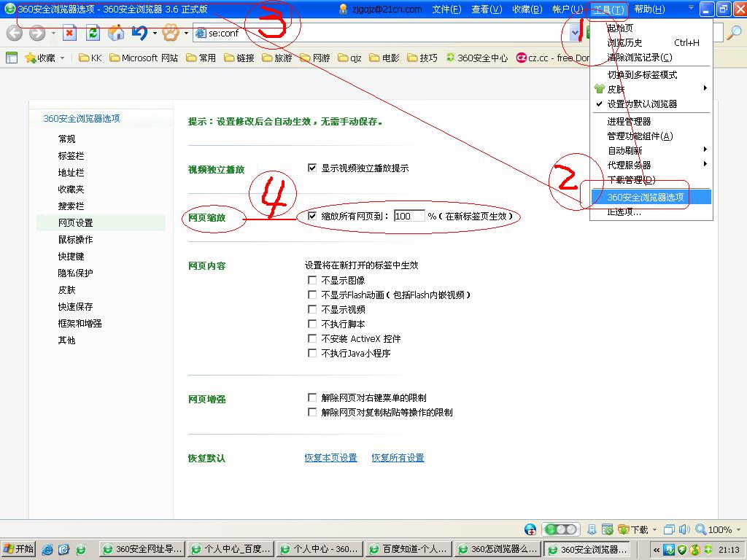Click the blue bookmark ribbon status bar icon
747x560 pixels.
point(592,529)
